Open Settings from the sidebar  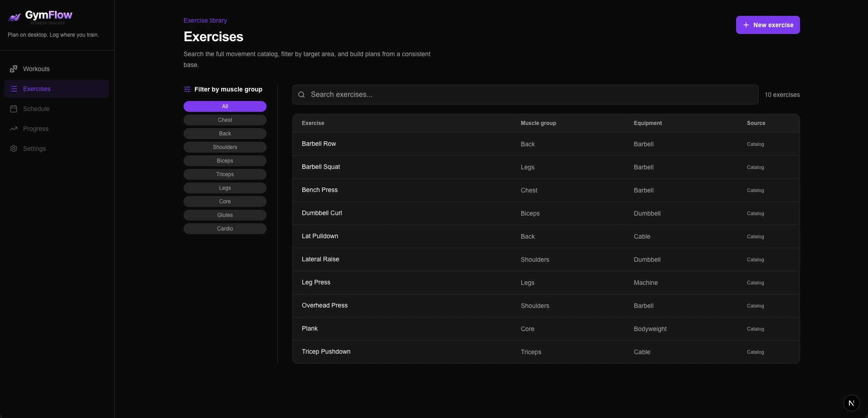pyautogui.click(x=57, y=149)
